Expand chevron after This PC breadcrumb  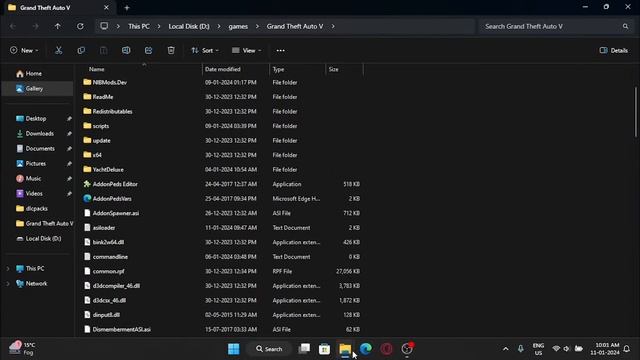click(x=159, y=27)
